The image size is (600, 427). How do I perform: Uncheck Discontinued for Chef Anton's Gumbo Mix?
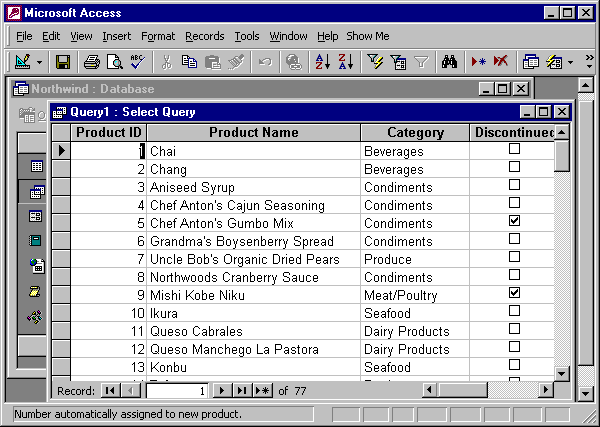(x=514, y=221)
